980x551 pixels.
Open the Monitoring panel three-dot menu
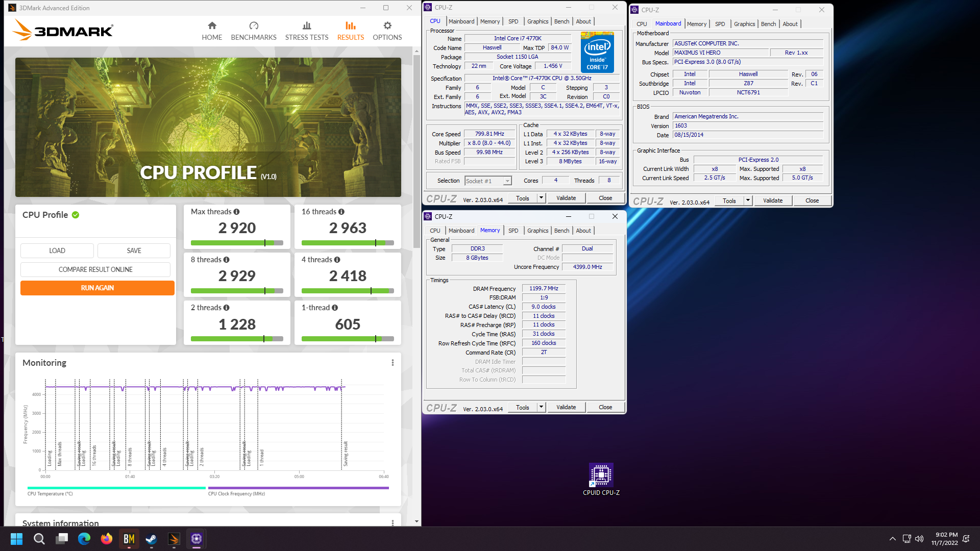coord(393,363)
